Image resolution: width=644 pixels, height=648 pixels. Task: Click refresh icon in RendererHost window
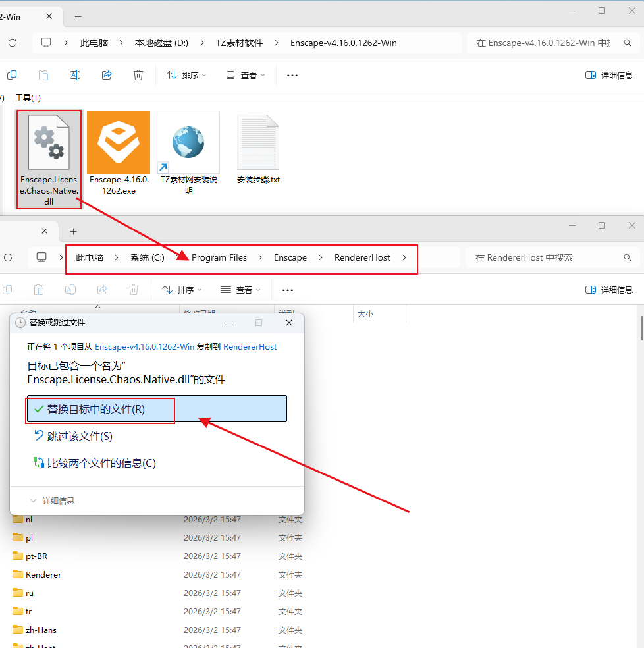pos(8,258)
